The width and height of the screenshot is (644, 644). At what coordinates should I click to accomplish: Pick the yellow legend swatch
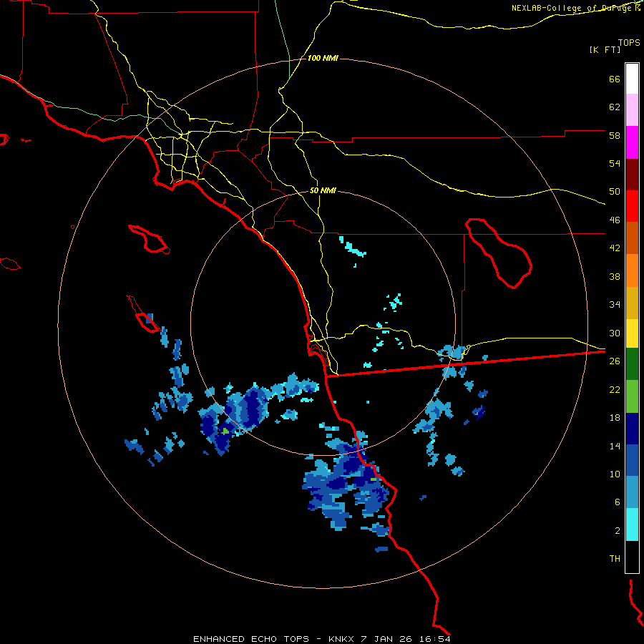[x=632, y=333]
